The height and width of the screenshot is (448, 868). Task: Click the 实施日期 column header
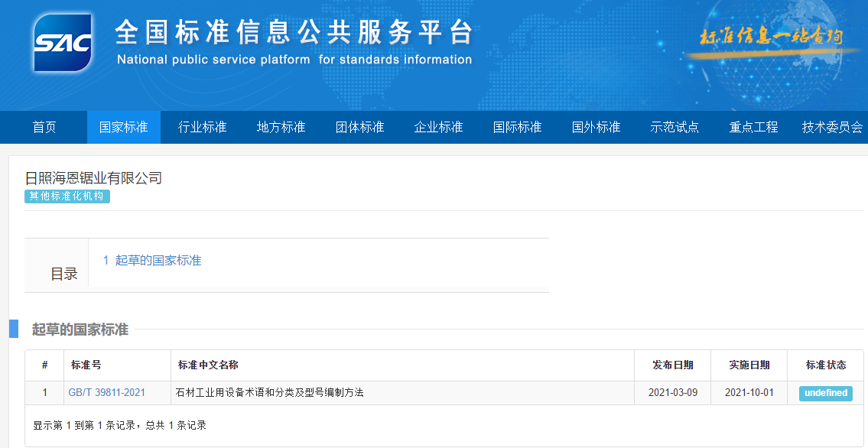pyautogui.click(x=749, y=365)
